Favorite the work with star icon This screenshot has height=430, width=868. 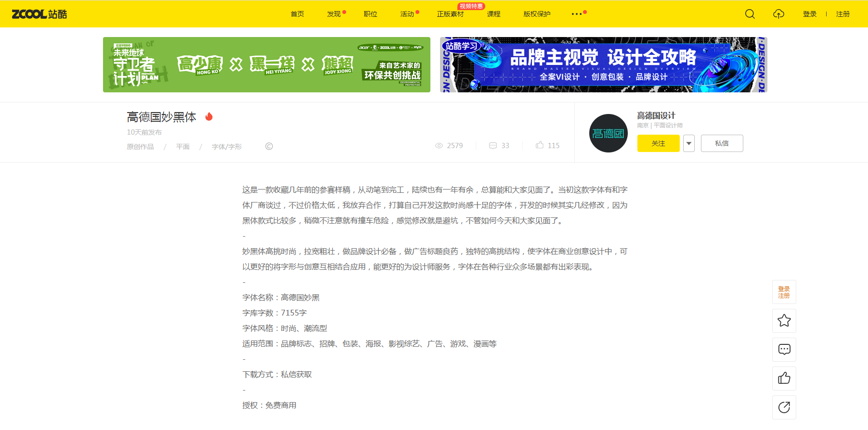(784, 321)
